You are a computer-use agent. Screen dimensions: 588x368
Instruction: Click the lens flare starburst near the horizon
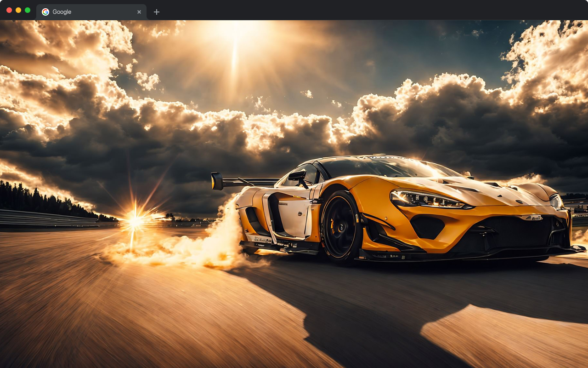pyautogui.click(x=134, y=222)
